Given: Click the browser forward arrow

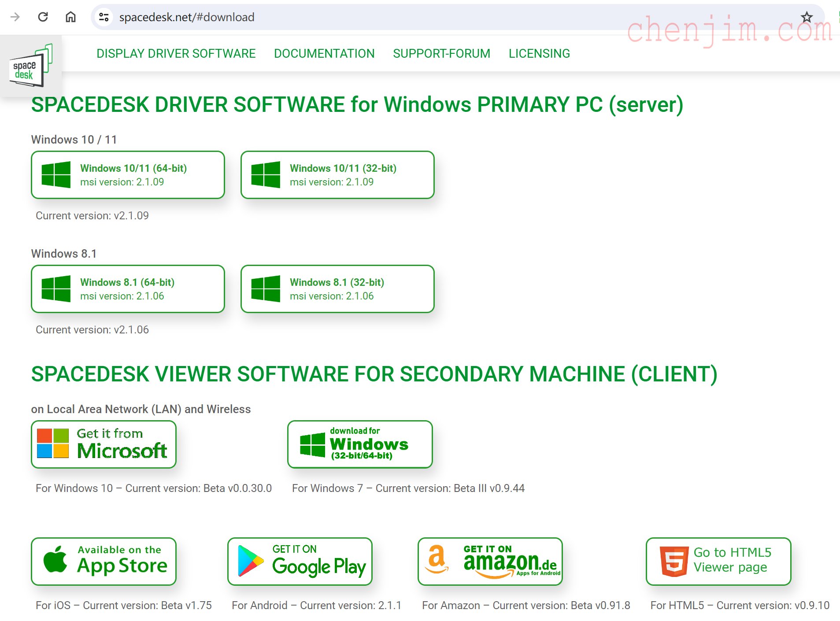Looking at the screenshot, I should click(15, 17).
